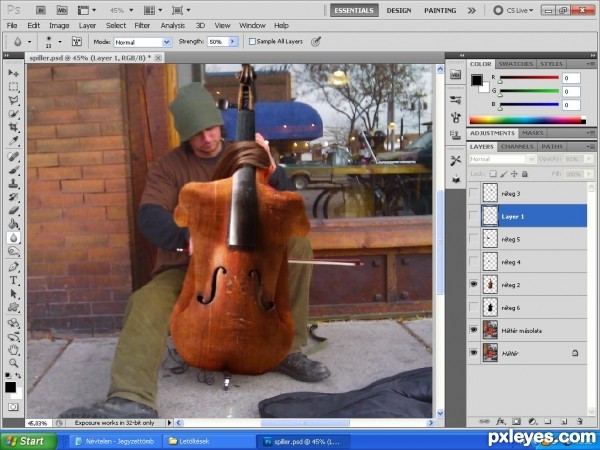The image size is (600, 450).
Task: Select the Hand tool
Action: pyautogui.click(x=13, y=349)
